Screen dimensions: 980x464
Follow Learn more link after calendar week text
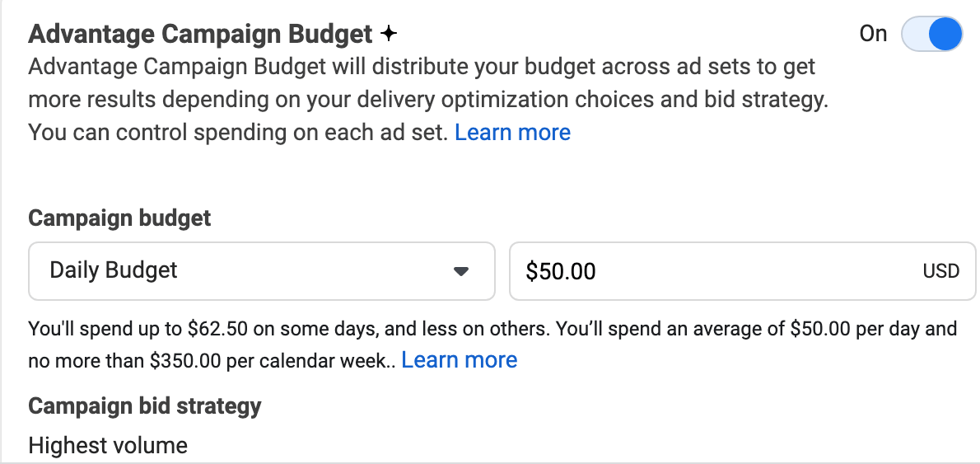[460, 360]
